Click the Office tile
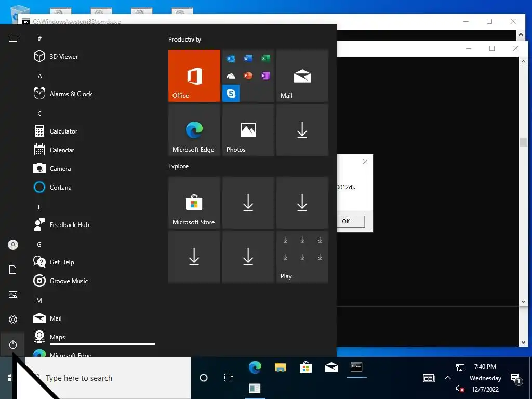The height and width of the screenshot is (399, 532). [194, 76]
